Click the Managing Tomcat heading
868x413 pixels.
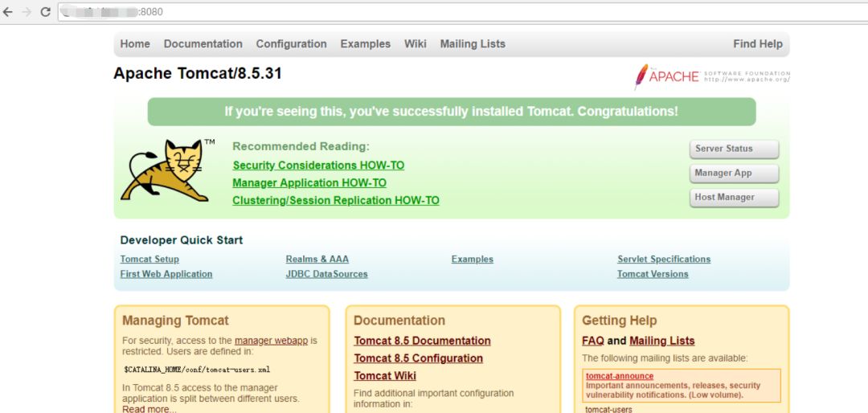coord(175,321)
